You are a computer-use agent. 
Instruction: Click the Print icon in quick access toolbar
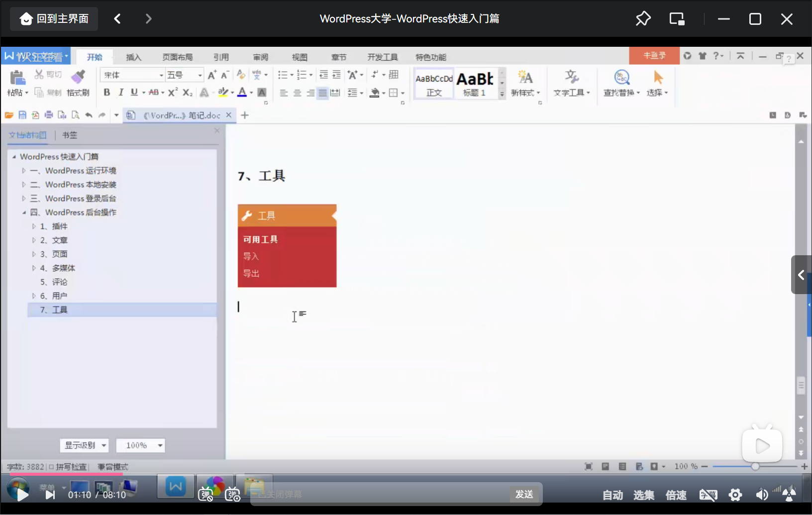(49, 115)
